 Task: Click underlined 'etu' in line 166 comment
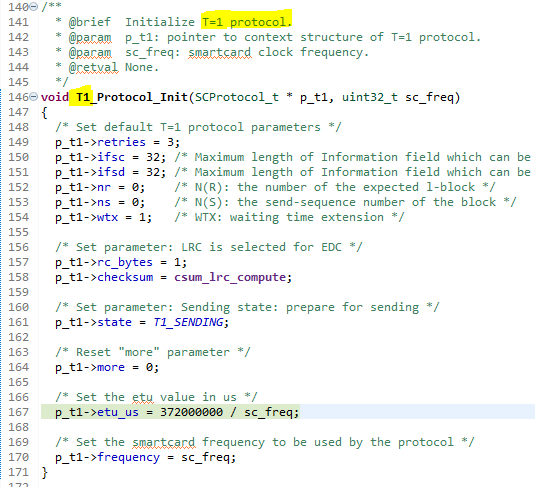[142, 398]
